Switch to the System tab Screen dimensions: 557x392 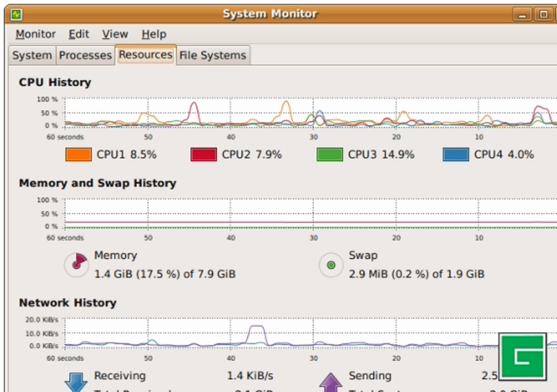[32, 55]
